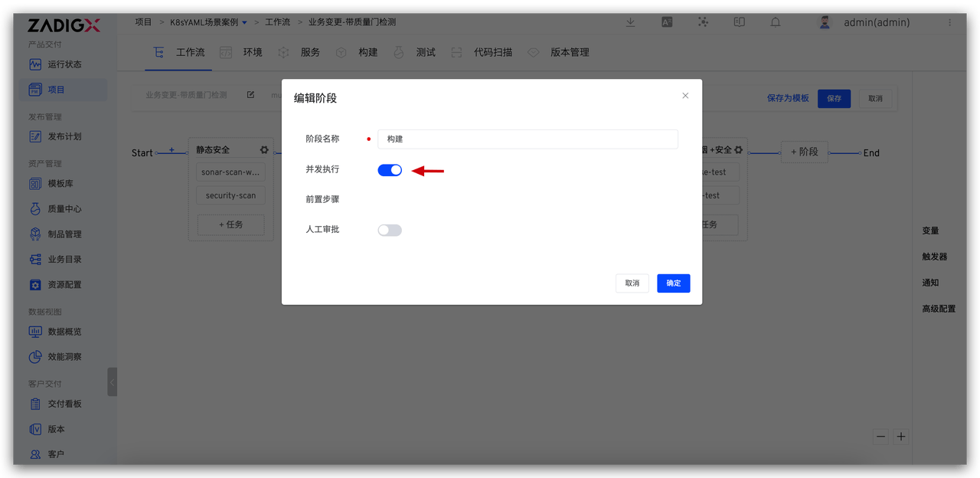Enable the 人工审批 toggle
This screenshot has width=980, height=478.
point(390,230)
